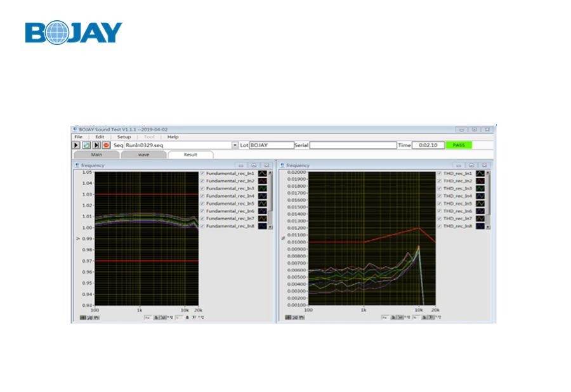This screenshot has width=571, height=392.
Task: Click the green PASS status indicator
Action: (x=459, y=145)
